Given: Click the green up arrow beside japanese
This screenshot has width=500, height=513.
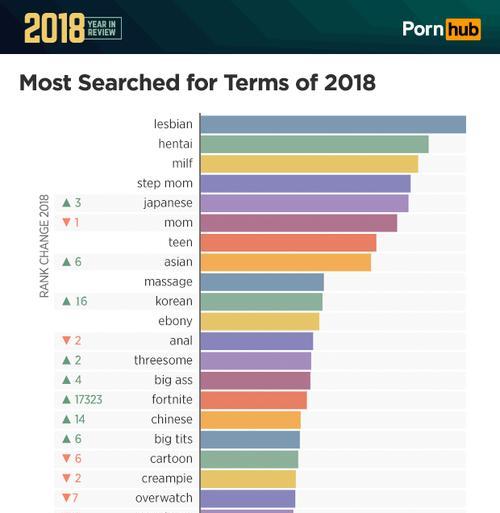Looking at the screenshot, I should [x=67, y=202].
